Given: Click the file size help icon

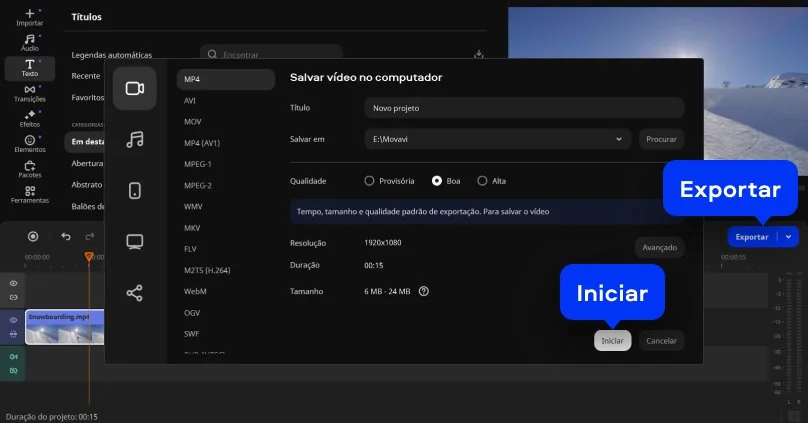Looking at the screenshot, I should point(424,291).
